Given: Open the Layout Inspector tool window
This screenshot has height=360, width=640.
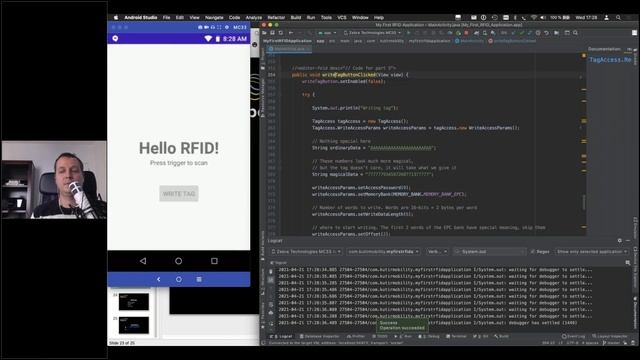Looking at the screenshot, I should point(609,336).
